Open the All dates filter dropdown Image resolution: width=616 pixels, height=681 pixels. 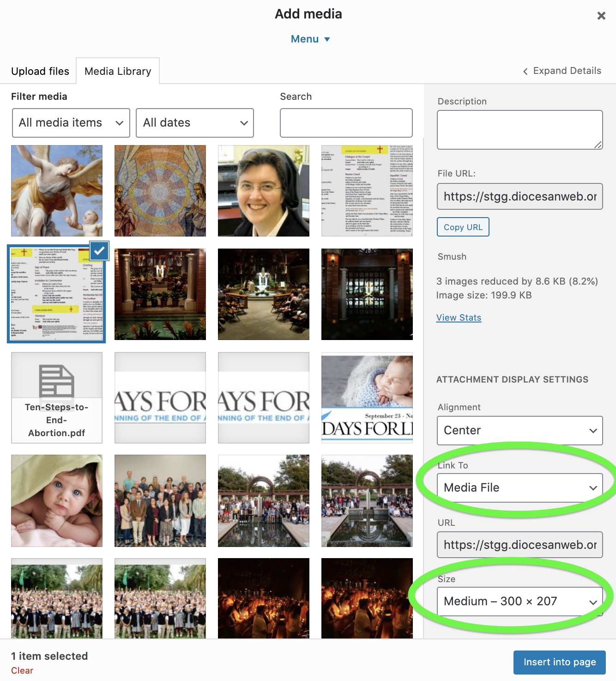click(x=195, y=123)
